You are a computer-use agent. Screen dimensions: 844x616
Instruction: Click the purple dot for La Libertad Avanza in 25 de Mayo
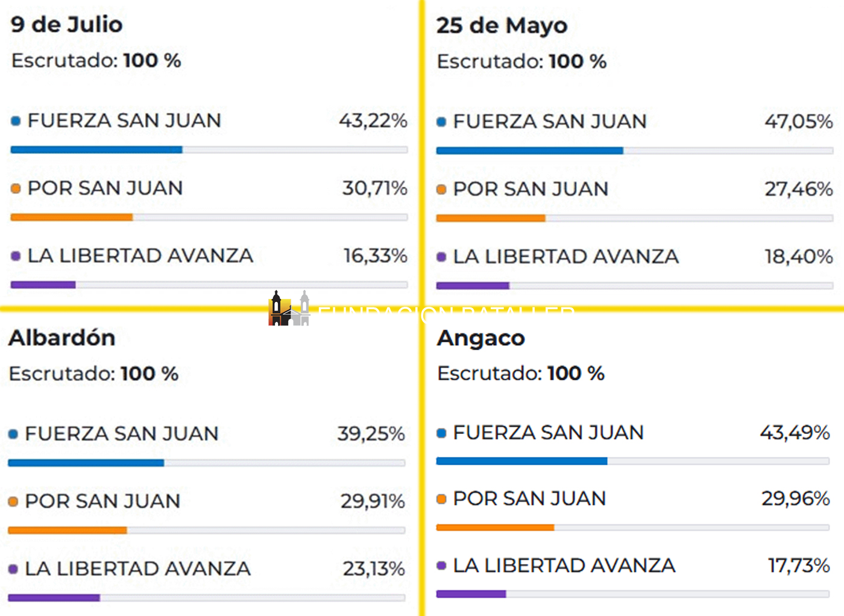tap(441, 257)
